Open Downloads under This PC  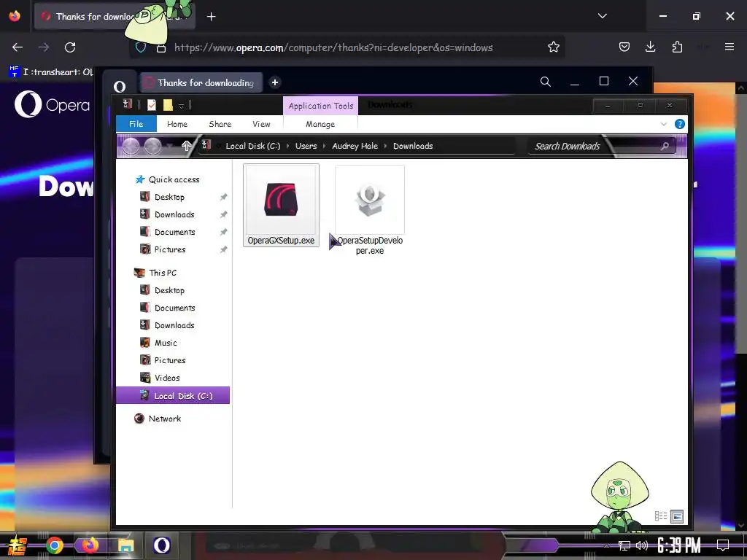(x=167, y=325)
